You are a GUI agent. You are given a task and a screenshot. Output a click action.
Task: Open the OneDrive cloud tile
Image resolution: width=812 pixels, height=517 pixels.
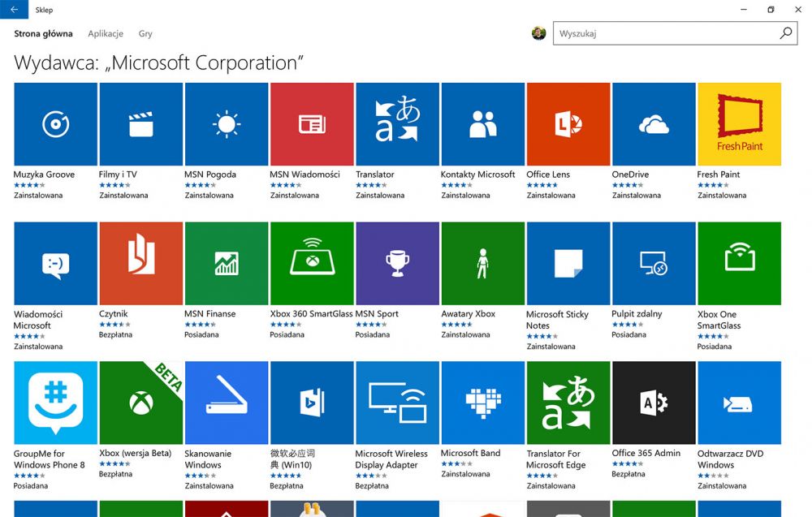(654, 124)
